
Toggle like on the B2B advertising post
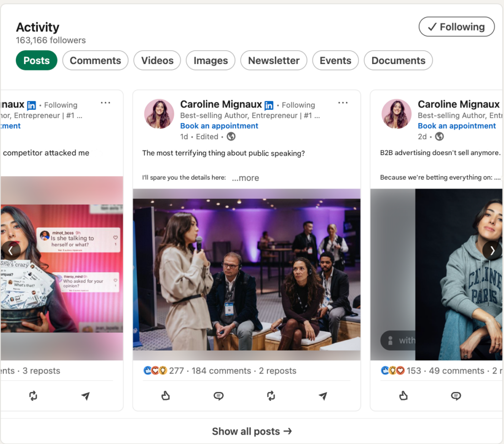[404, 396]
